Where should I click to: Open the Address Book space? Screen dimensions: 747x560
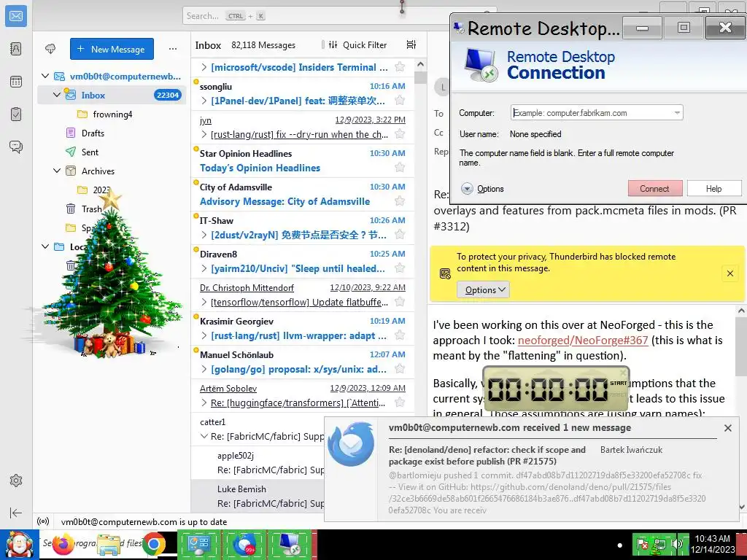[16, 49]
